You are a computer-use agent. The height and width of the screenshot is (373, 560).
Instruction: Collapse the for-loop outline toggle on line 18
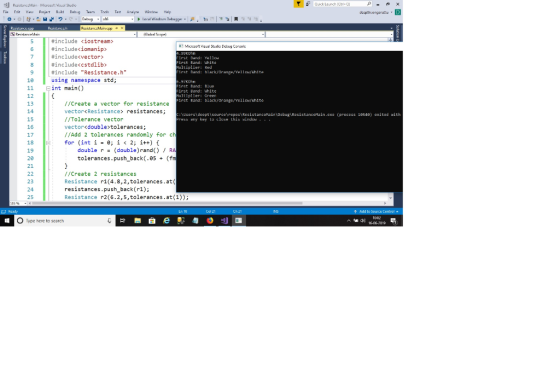pos(48,143)
